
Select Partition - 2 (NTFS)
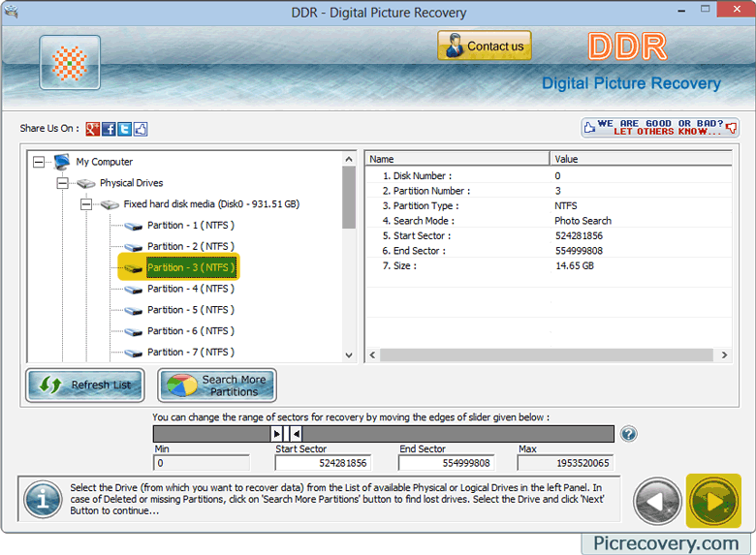pyautogui.click(x=191, y=246)
